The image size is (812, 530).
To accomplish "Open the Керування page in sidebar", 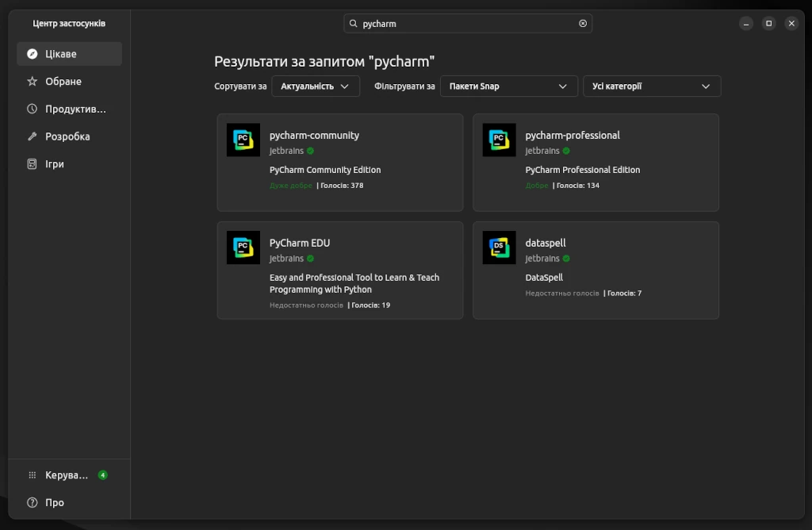I will click(x=70, y=475).
